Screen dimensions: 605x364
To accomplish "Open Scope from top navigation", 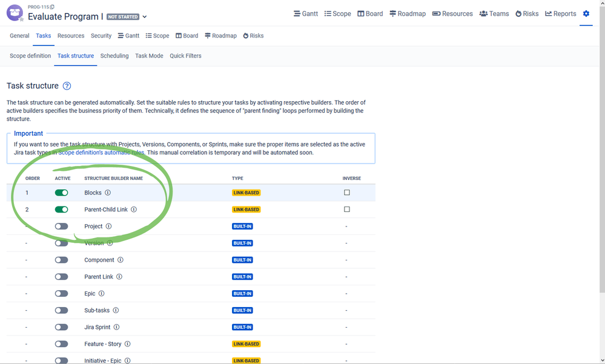I will (337, 13).
